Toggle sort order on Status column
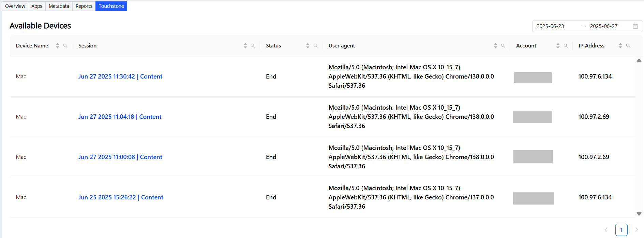The width and height of the screenshot is (644, 238). pyautogui.click(x=308, y=46)
